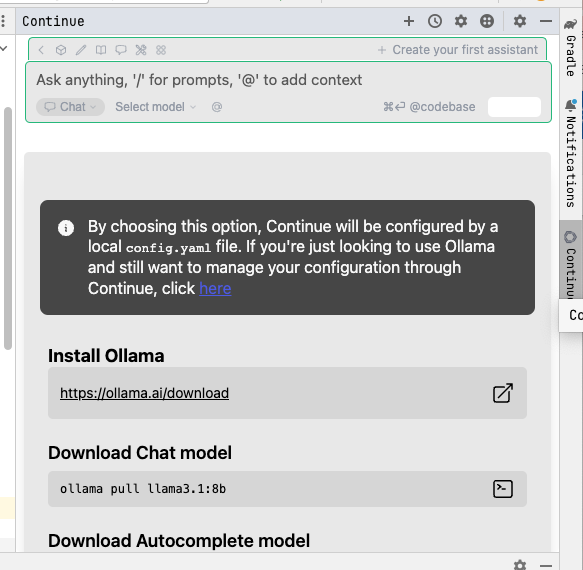583x570 pixels.
Task: Click the back chevron in assistant toolbar
Action: pyautogui.click(x=41, y=50)
